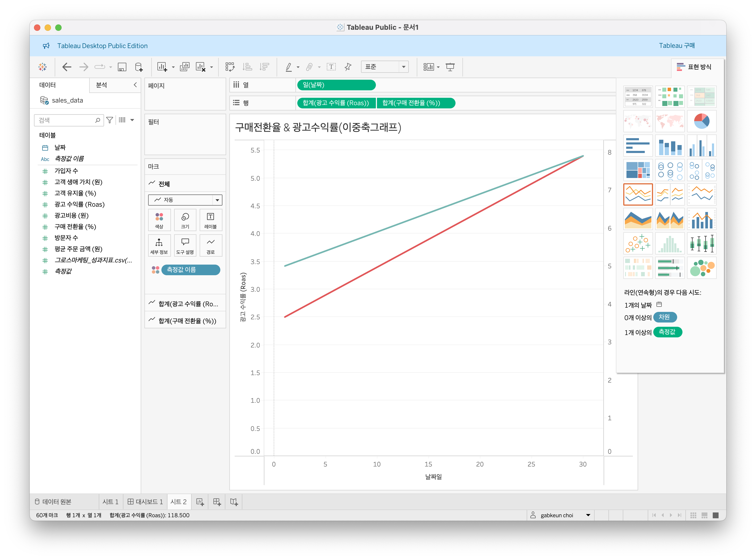Viewport: 756px width, 560px height.
Task: Toggle show mark labels T icon
Action: click(331, 67)
